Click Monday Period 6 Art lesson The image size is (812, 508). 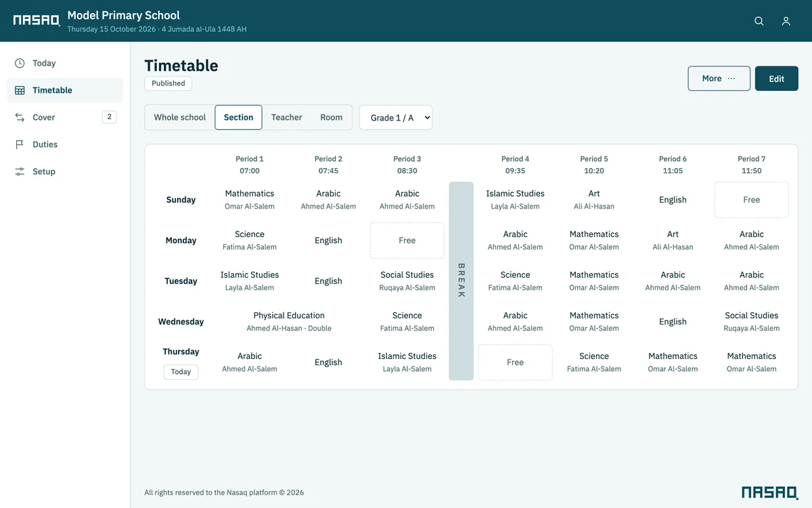pos(673,240)
